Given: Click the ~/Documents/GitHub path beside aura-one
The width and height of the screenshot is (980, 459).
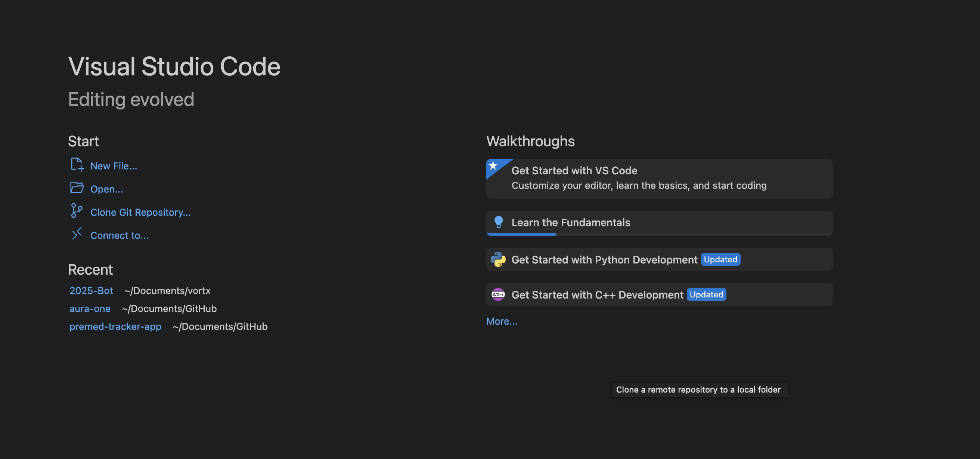Looking at the screenshot, I should point(169,309).
